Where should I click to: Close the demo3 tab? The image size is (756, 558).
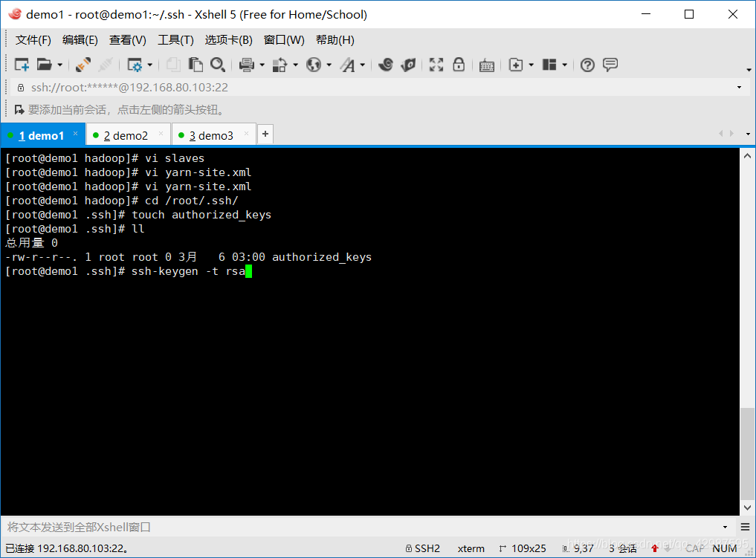pos(246,134)
